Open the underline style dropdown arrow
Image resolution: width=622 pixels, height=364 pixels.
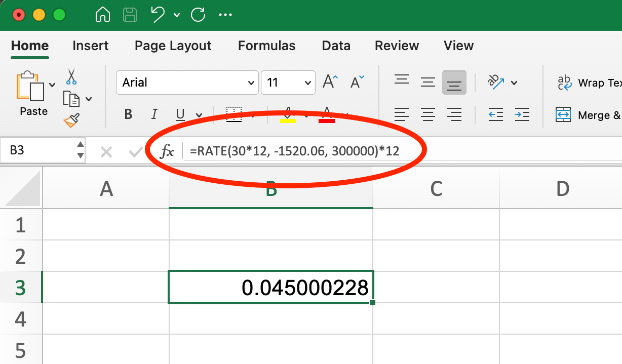[x=199, y=115]
